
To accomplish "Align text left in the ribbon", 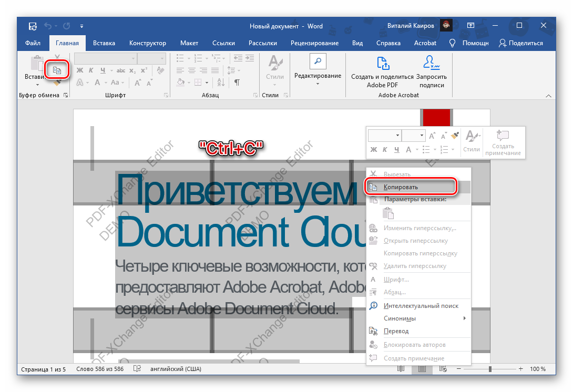I will click(x=180, y=70).
